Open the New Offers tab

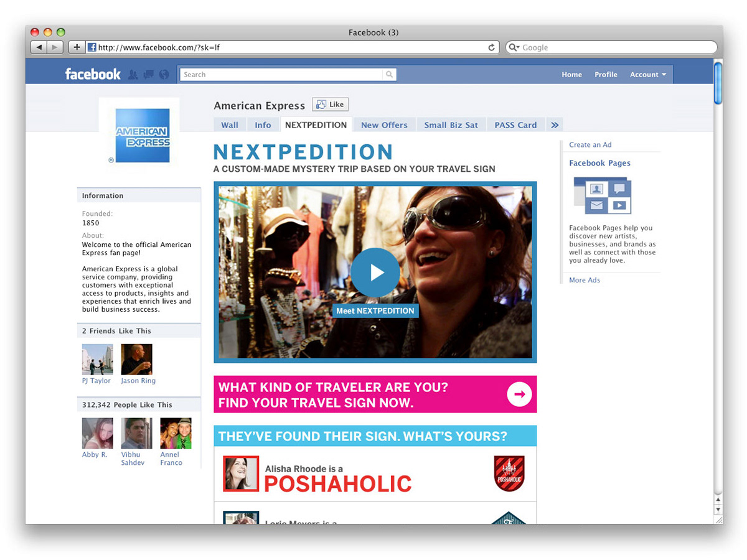tap(384, 125)
